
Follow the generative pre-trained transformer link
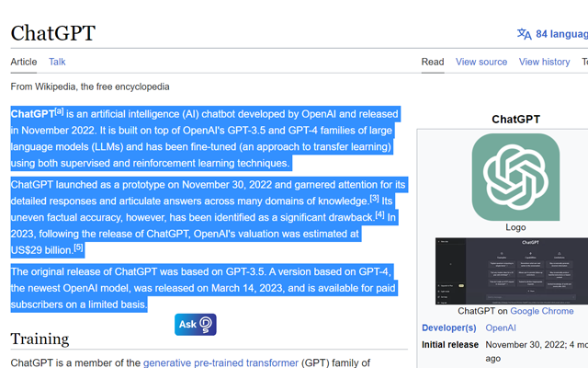tap(220, 363)
